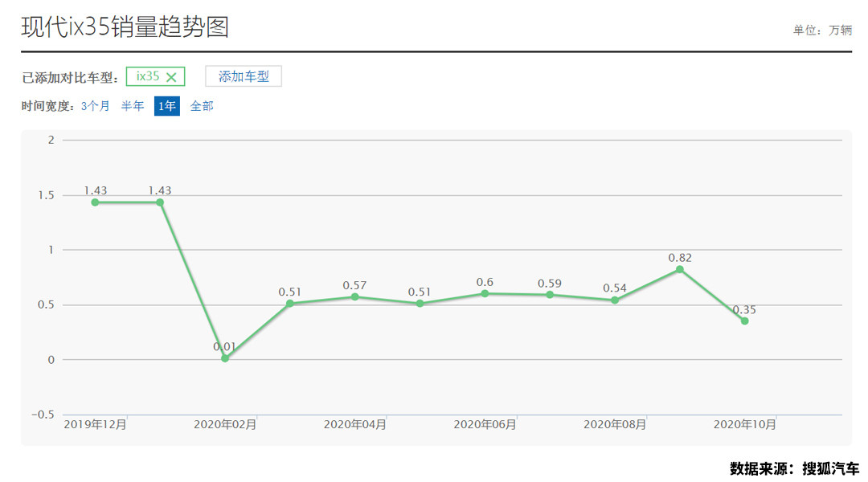The width and height of the screenshot is (868, 482).
Task: Switch to the 半年 time range
Action: click(133, 106)
